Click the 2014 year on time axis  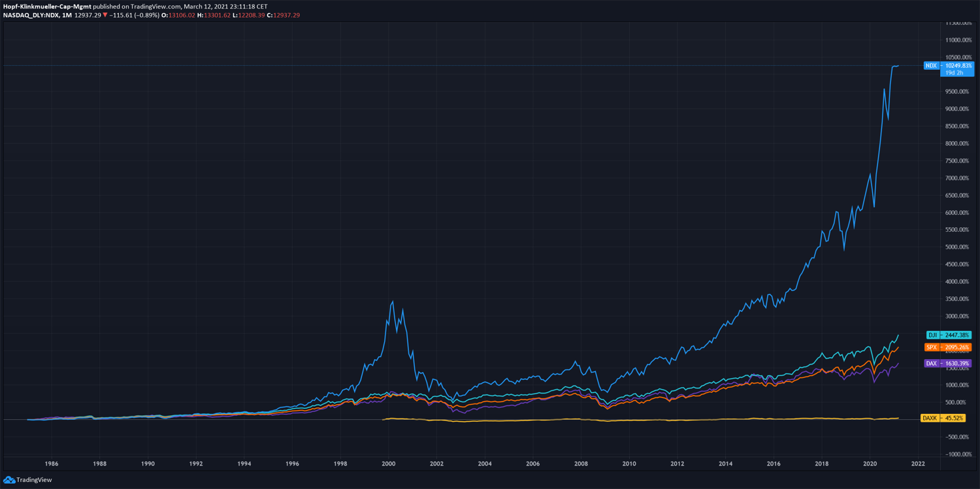coord(725,464)
